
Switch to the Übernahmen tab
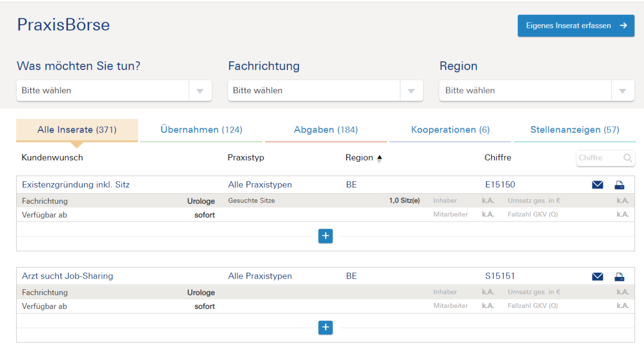(x=201, y=130)
